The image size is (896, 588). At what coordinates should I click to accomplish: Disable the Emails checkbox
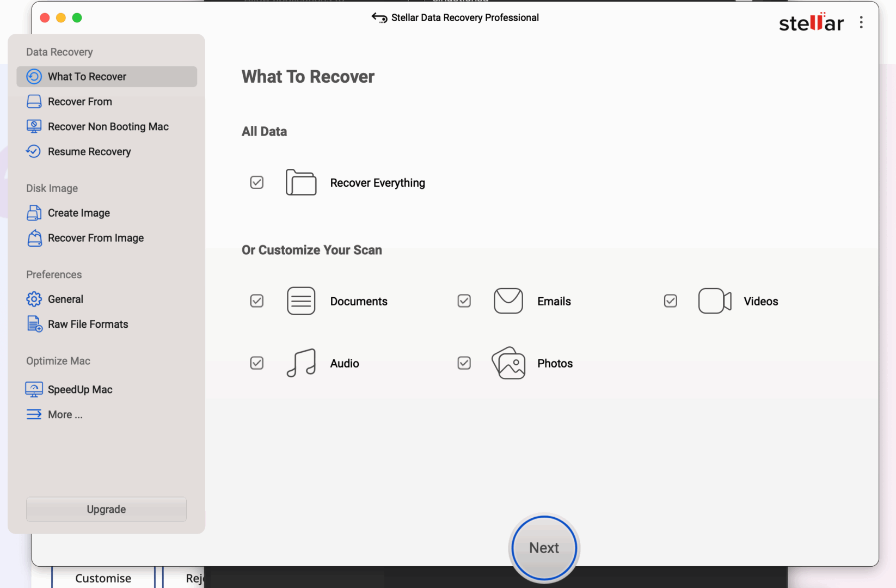click(464, 301)
